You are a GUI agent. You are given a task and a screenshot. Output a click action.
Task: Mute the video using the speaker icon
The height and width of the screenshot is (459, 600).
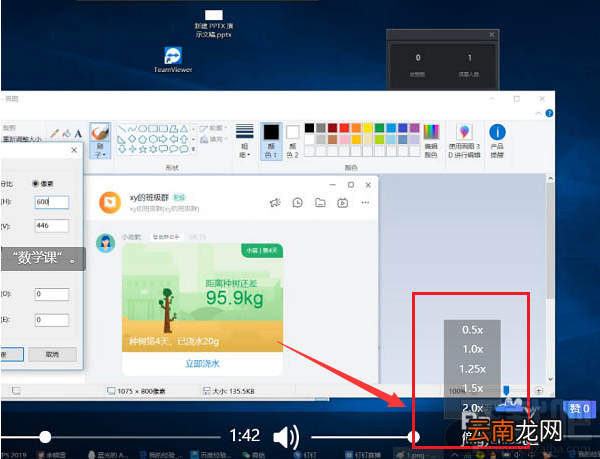[286, 437]
